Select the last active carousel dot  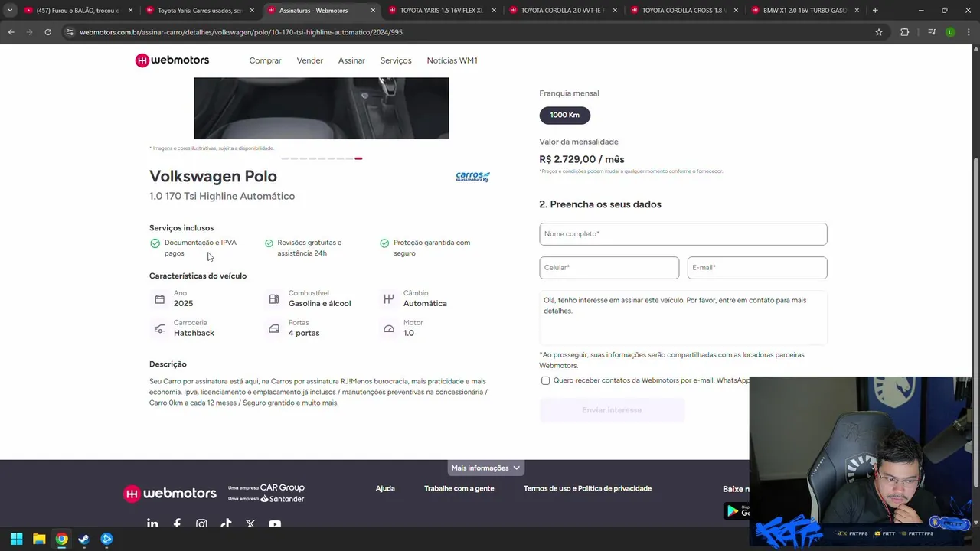point(358,158)
